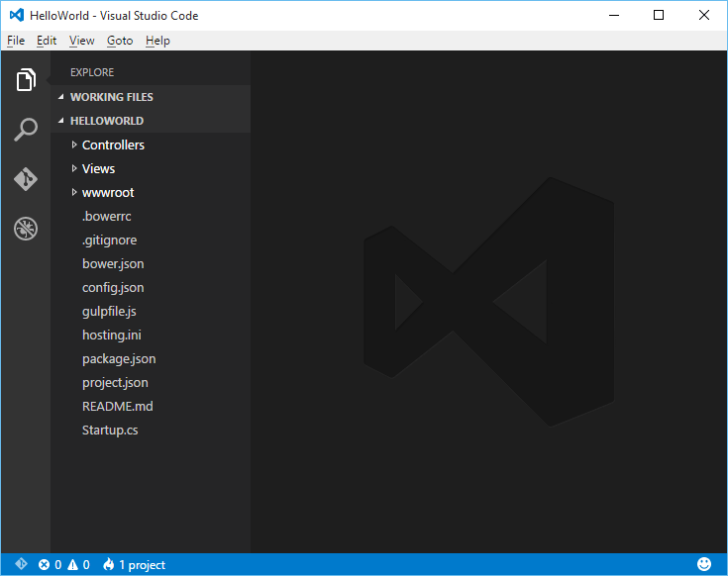Screen dimensions: 728x576
Task: Open the Debug view icon
Action: (26, 229)
